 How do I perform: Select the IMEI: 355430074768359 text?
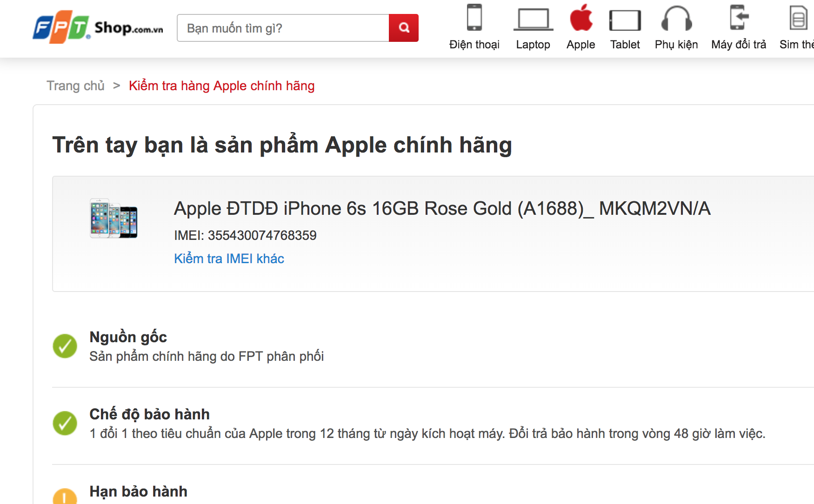245,235
